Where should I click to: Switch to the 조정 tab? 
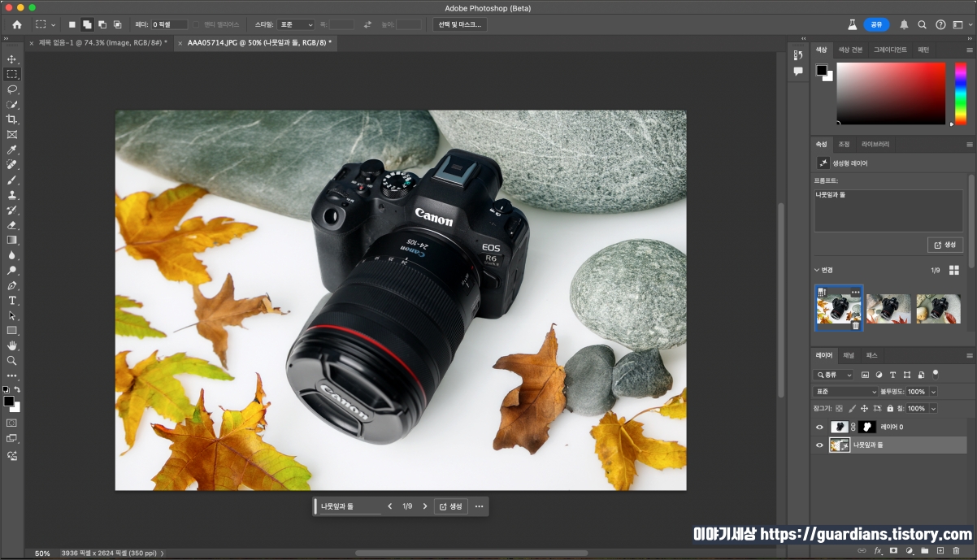point(844,144)
